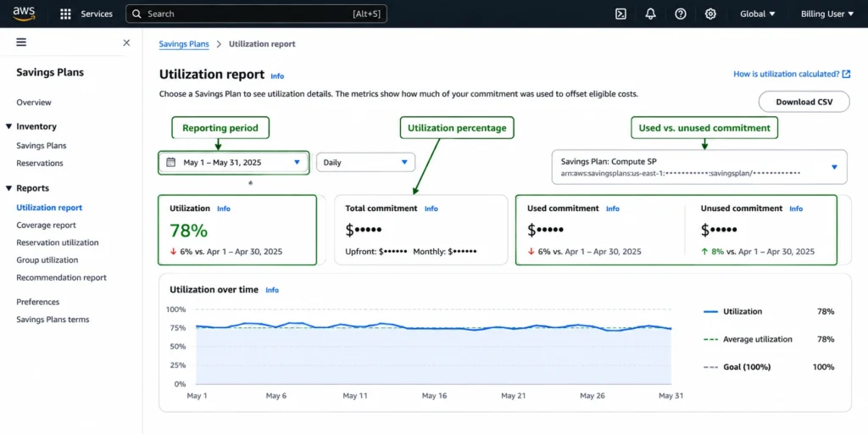
Task: Click the Upfront amount text
Action: 376,251
